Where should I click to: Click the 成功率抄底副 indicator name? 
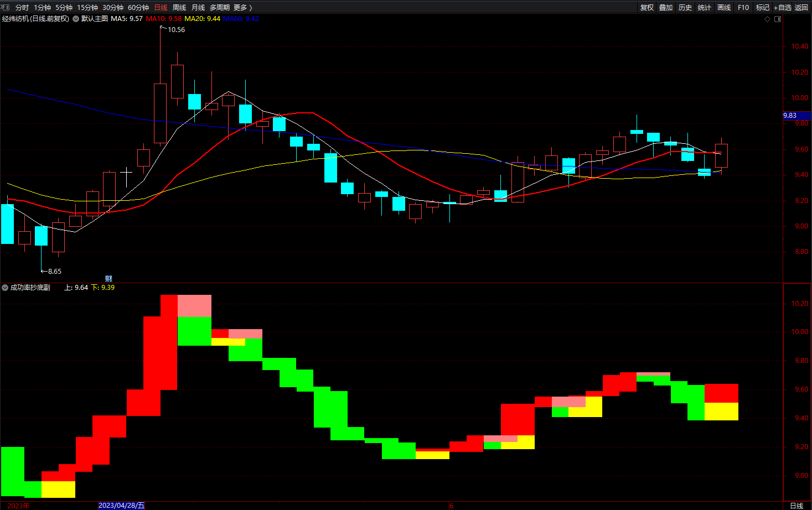click(x=30, y=288)
